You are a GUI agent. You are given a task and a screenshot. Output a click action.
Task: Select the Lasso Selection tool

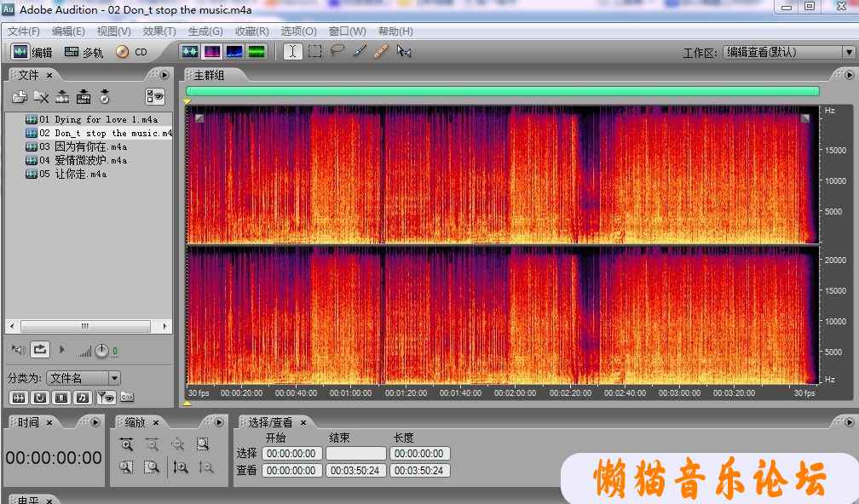click(x=337, y=51)
